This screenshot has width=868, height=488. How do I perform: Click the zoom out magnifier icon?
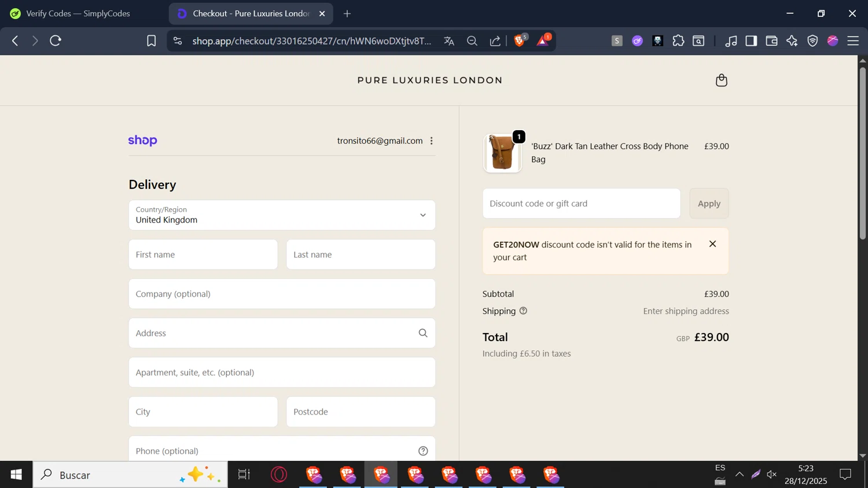pyautogui.click(x=472, y=41)
